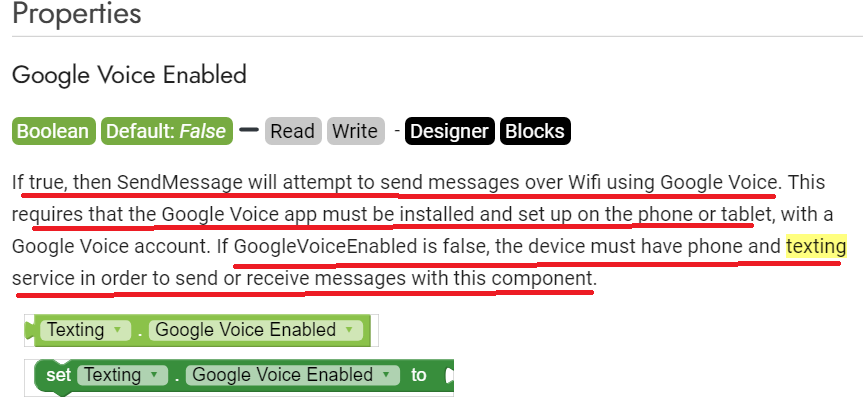
Task: Select the Write access badge
Action: pyautogui.click(x=355, y=131)
